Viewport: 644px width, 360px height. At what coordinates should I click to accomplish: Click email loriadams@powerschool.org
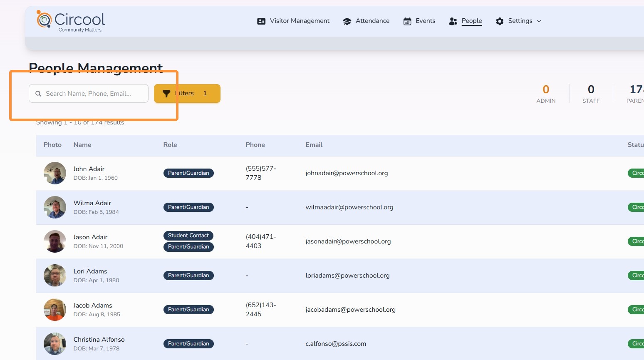point(347,276)
